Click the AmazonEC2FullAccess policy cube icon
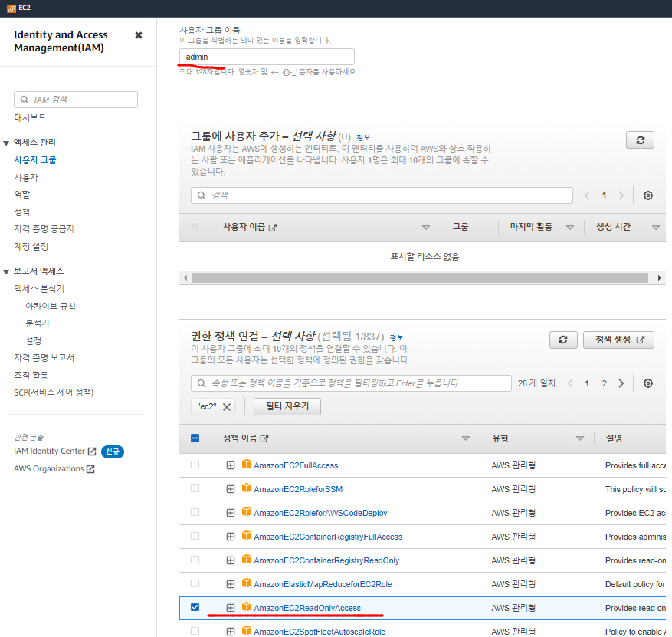672x637 pixels. 247,465
